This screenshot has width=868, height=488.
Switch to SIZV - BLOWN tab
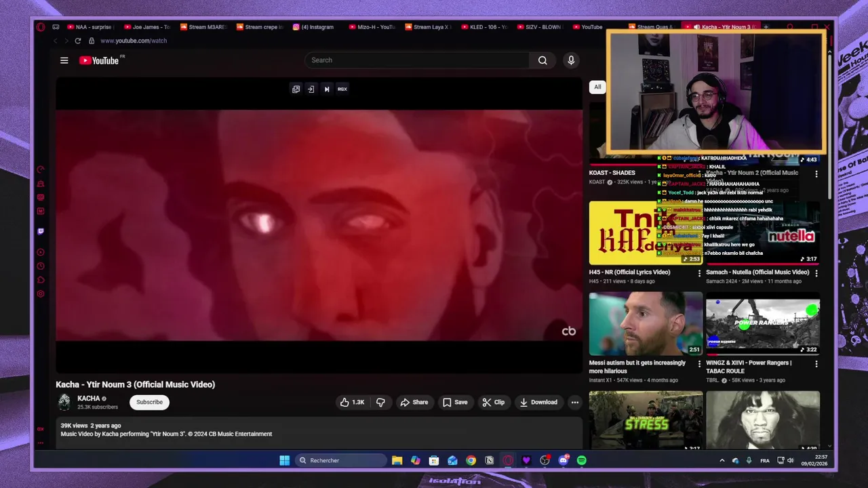coord(539,27)
